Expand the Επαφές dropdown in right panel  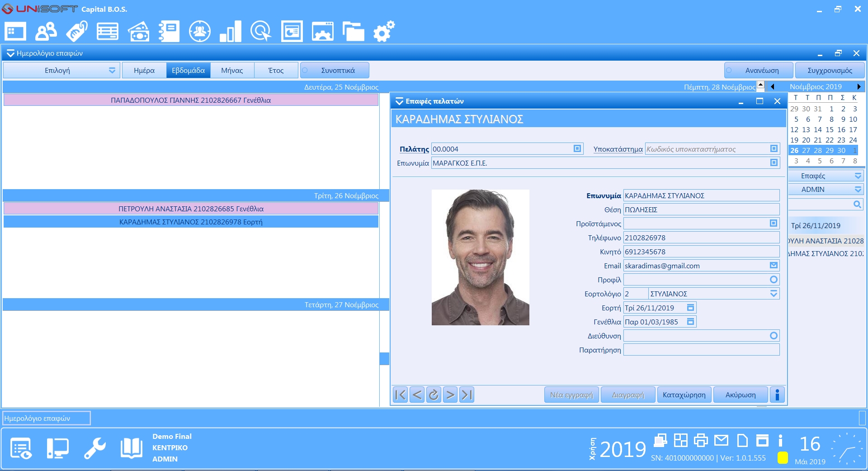pyautogui.click(x=858, y=176)
